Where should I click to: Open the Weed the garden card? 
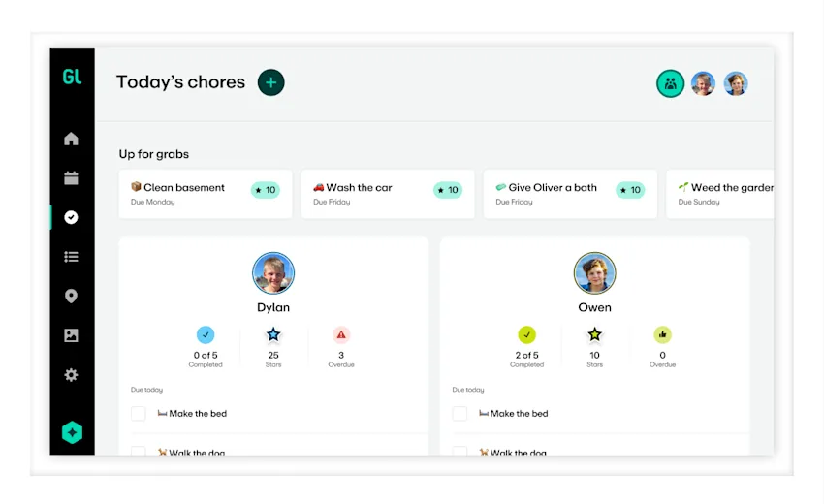point(720,194)
